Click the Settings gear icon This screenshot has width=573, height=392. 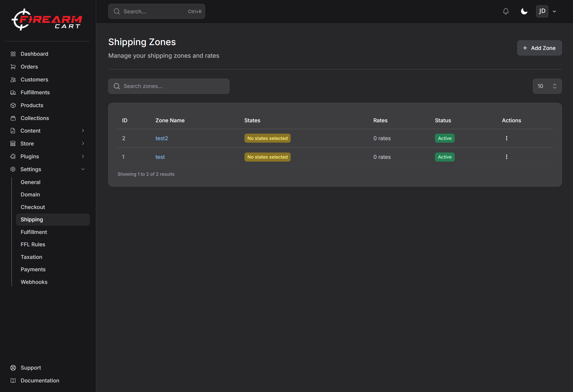pyautogui.click(x=13, y=169)
